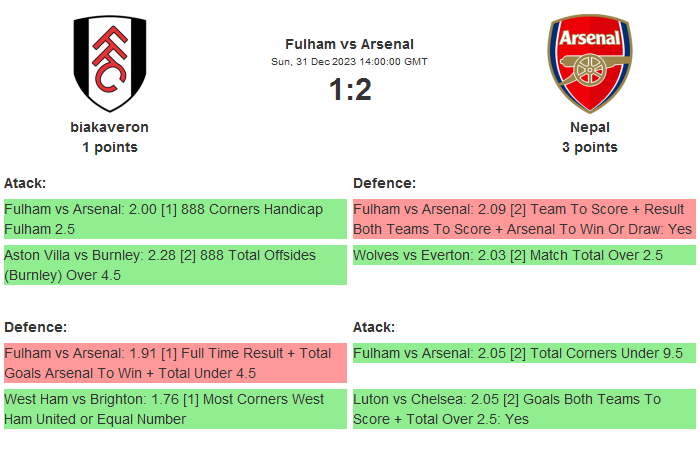This screenshot has width=700, height=460.
Task: Open the Fulham vs Arsenal match title
Action: [x=349, y=44]
